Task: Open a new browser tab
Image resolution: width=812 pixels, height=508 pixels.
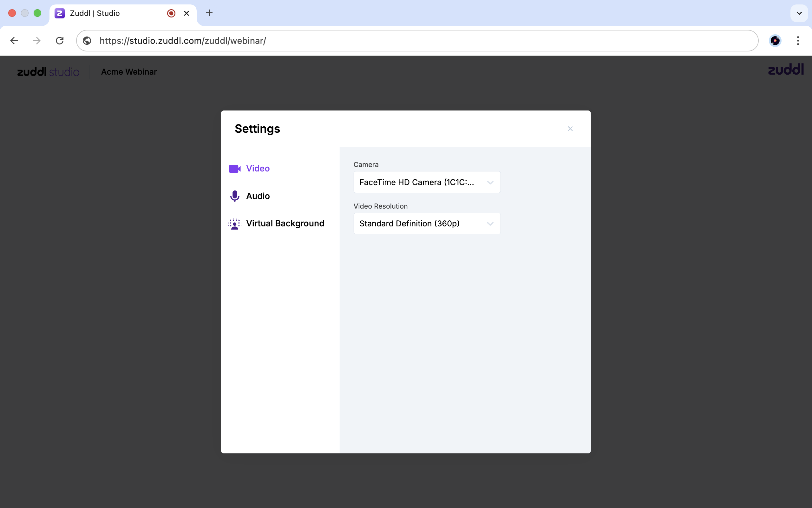Action: point(209,13)
